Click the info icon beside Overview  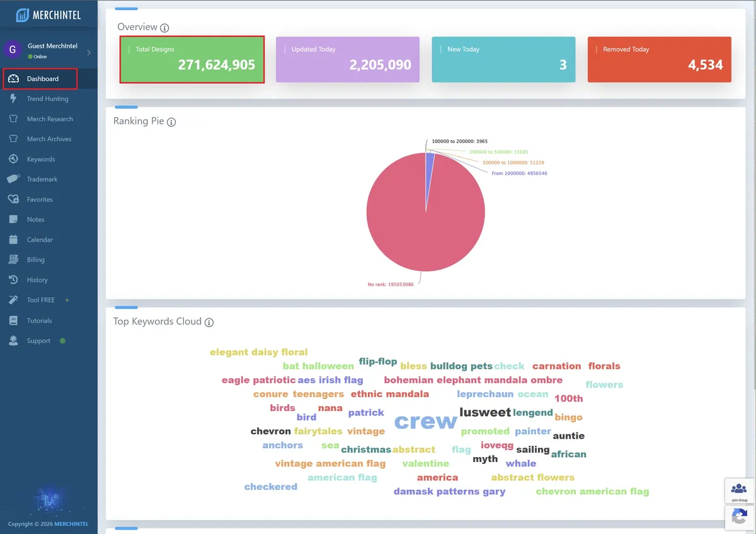(164, 27)
